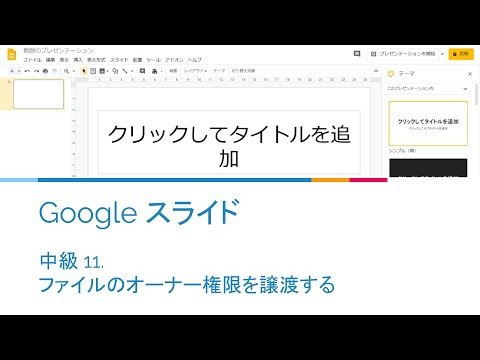Click the paint format icon
The image size is (480, 360).
tap(55, 71)
